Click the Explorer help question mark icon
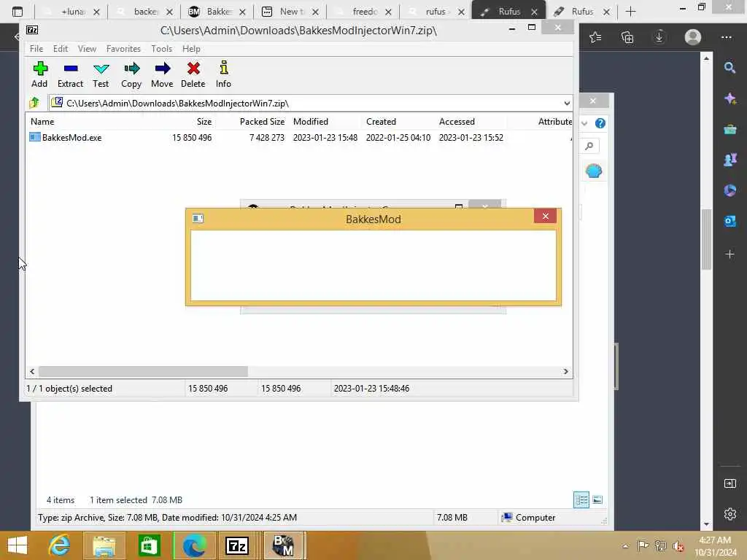The height and width of the screenshot is (560, 747). pyautogui.click(x=600, y=123)
